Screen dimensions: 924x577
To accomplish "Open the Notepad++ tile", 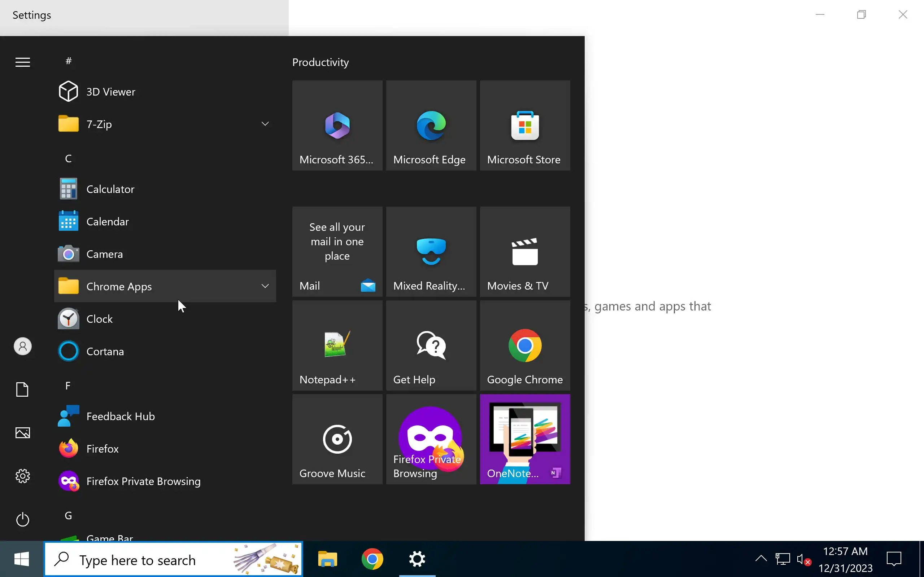I will [337, 345].
